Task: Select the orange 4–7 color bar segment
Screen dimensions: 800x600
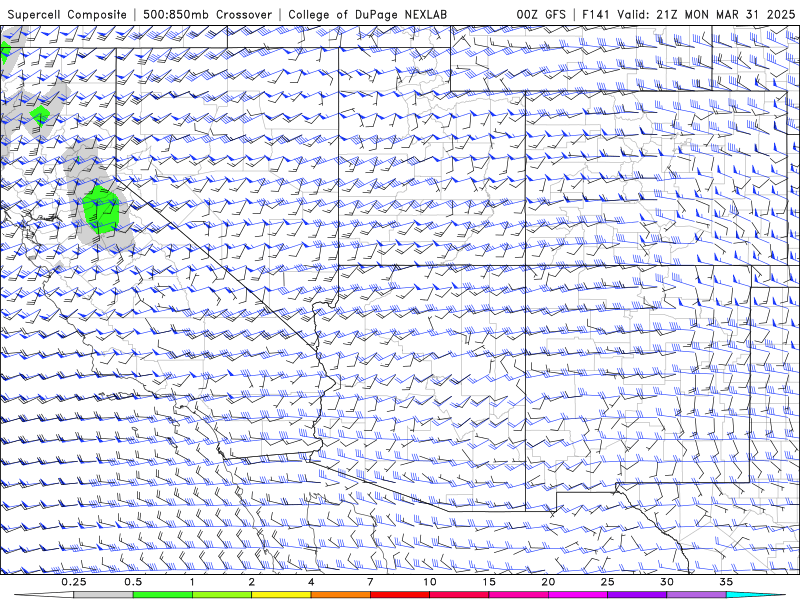Action: click(x=340, y=595)
